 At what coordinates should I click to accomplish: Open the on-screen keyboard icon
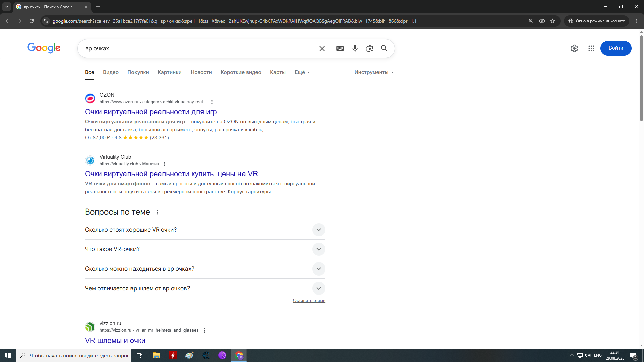click(x=340, y=48)
